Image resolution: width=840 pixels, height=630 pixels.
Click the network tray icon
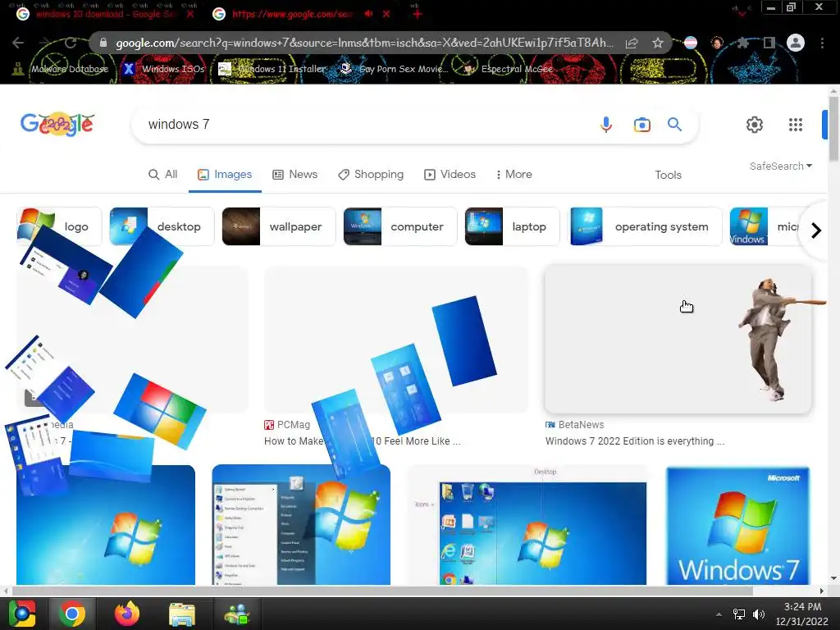point(739,614)
